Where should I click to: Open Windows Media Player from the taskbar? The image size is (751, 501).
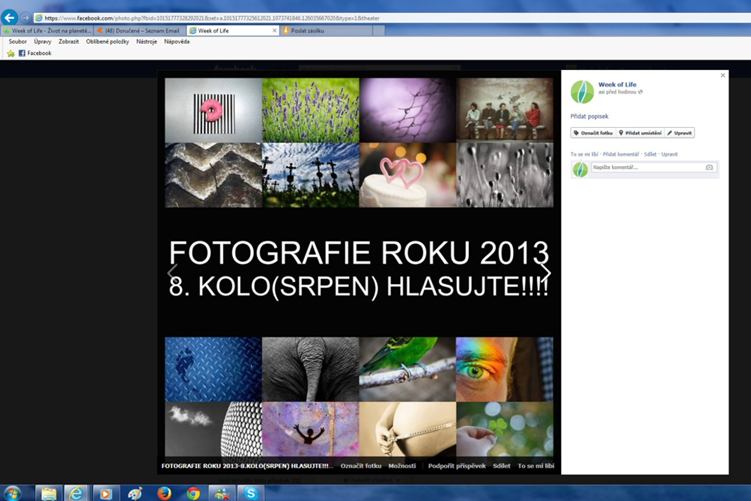click(105, 493)
